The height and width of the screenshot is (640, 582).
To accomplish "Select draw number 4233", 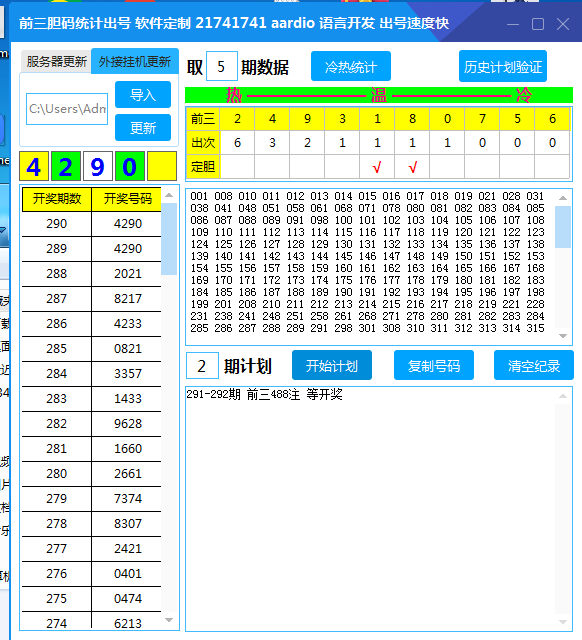I will (128, 324).
